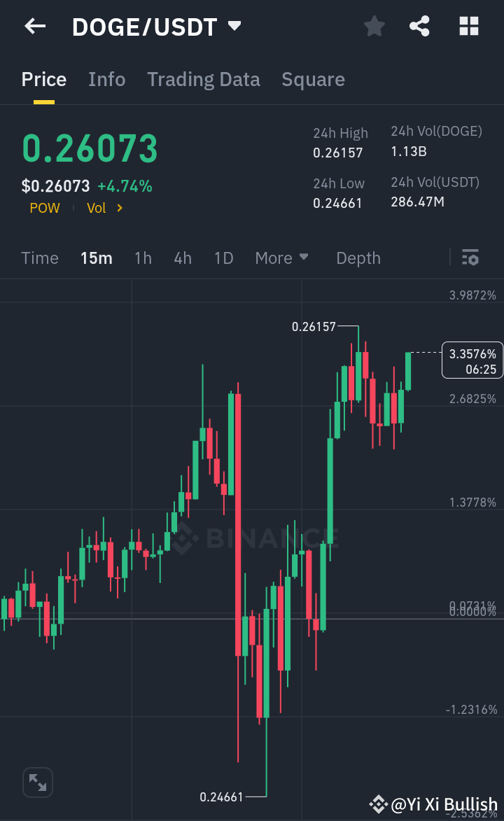Tap the Yi Xi Bullish logo mark
This screenshot has width=504, height=821.
click(x=379, y=804)
